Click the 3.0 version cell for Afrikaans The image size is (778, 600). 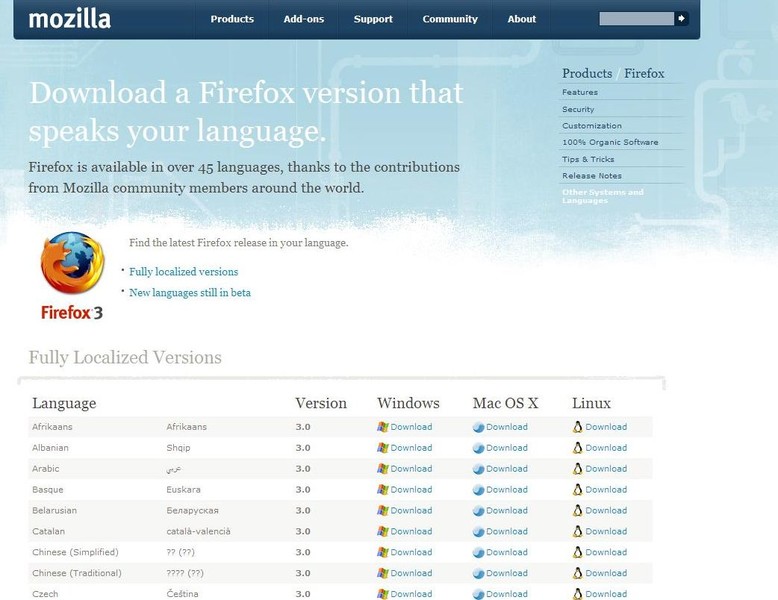click(303, 427)
